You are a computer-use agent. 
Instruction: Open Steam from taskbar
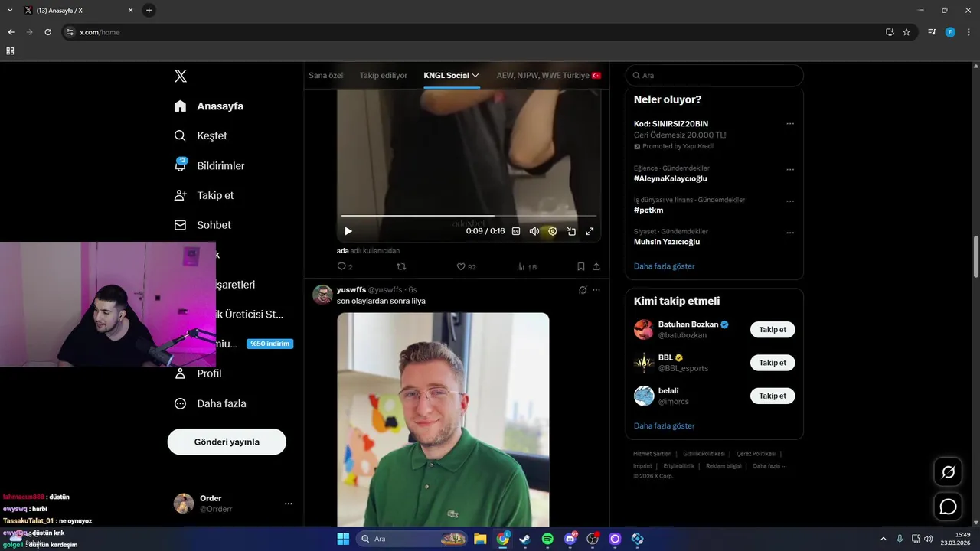(525, 539)
